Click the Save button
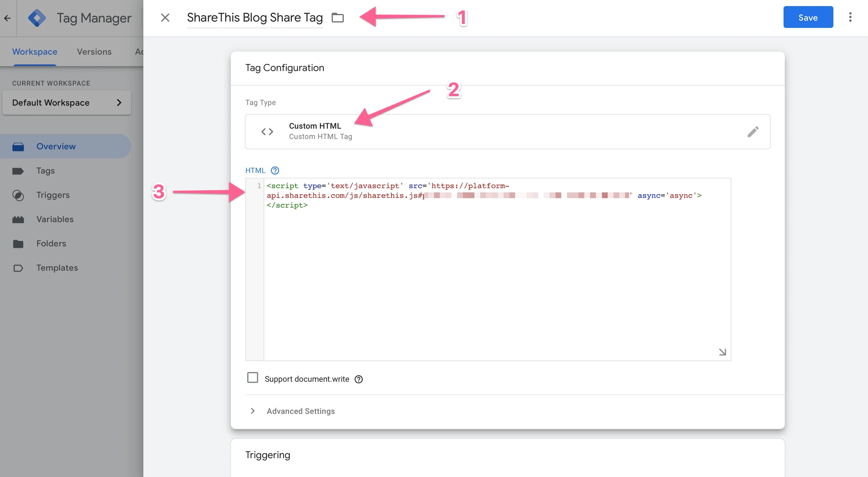This screenshot has height=477, width=868. [x=808, y=17]
